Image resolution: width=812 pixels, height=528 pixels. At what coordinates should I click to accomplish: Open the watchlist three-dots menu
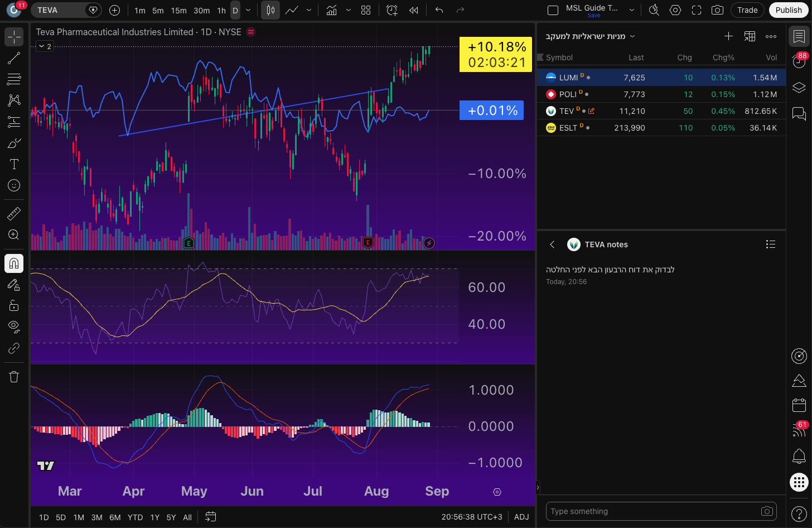pos(771,36)
